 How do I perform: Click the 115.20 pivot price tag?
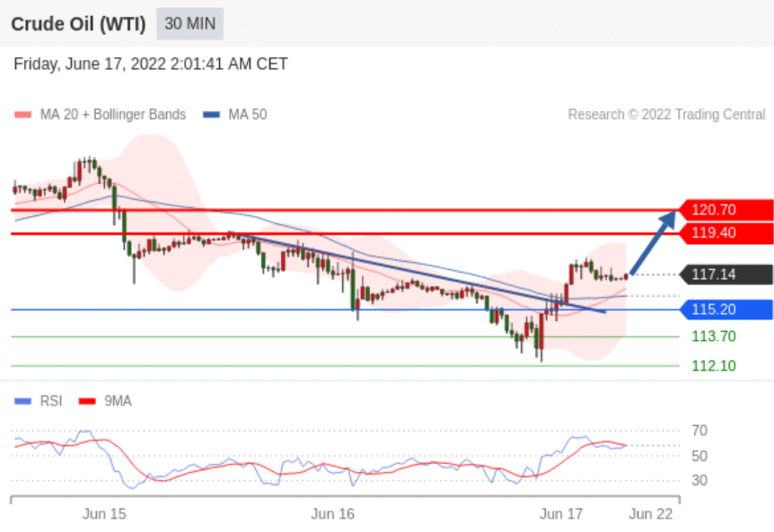click(x=726, y=310)
